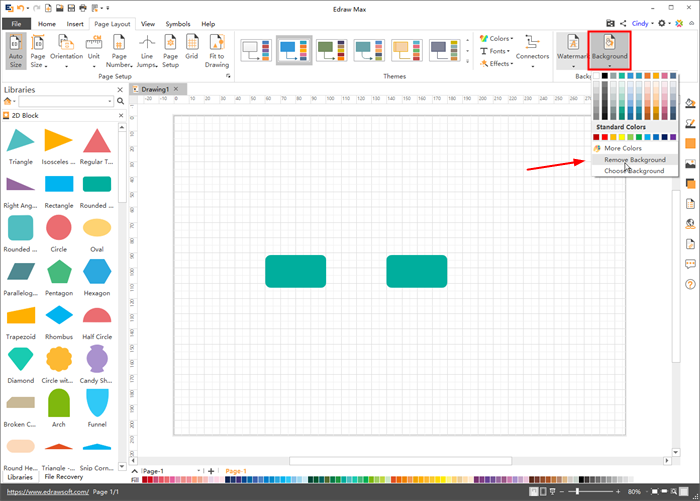
Task: Choose the Choose Background option
Action: (x=634, y=171)
